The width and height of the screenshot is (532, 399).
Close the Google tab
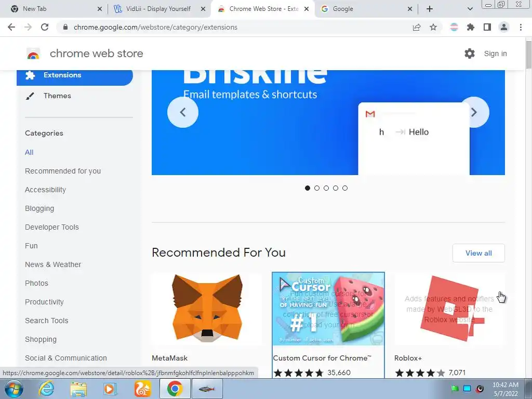click(x=410, y=9)
